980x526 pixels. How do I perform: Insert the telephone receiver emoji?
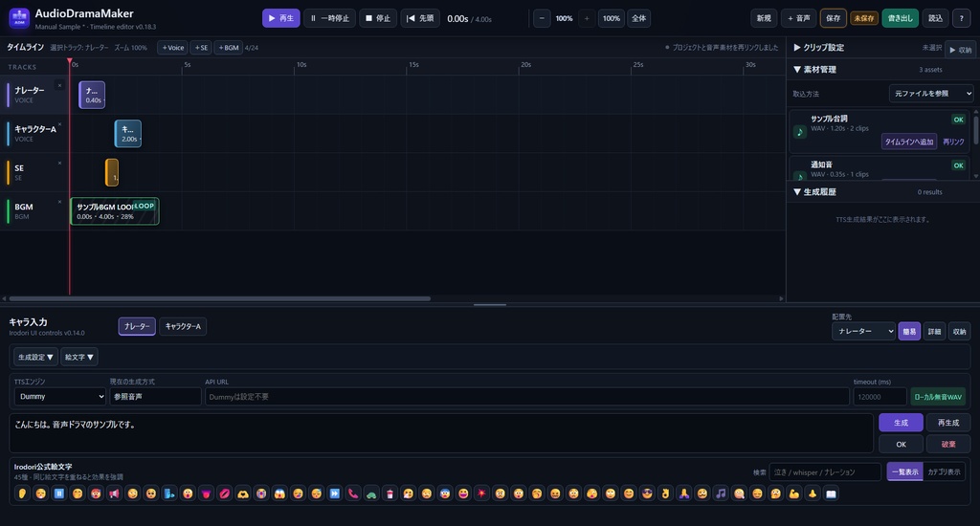[353, 493]
